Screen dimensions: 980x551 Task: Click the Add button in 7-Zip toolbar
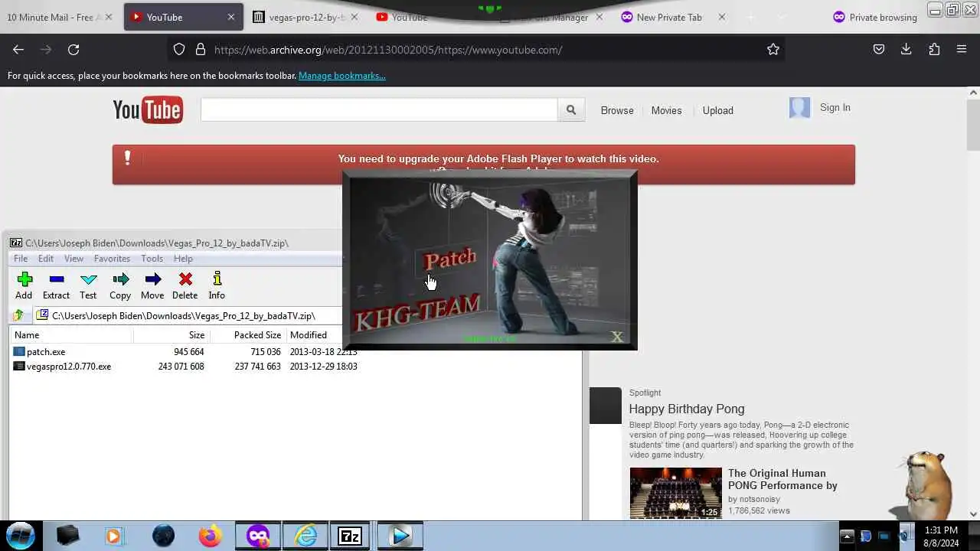tap(24, 285)
